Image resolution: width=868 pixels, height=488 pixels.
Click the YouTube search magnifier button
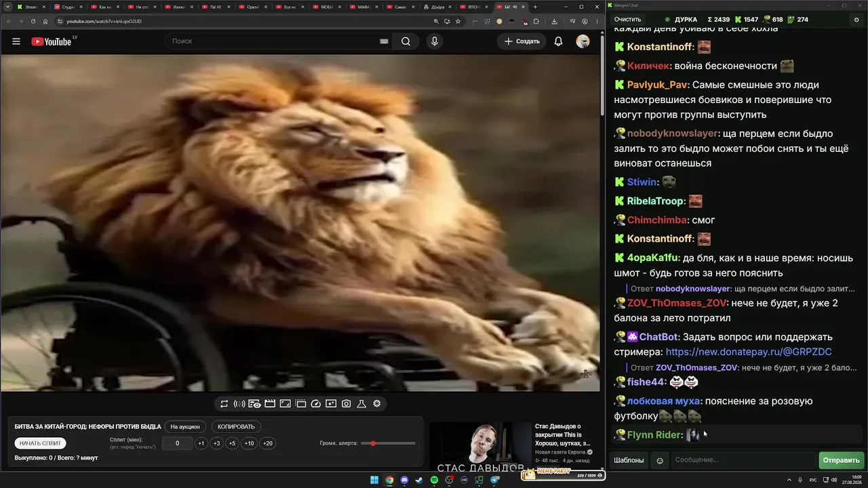[406, 41]
